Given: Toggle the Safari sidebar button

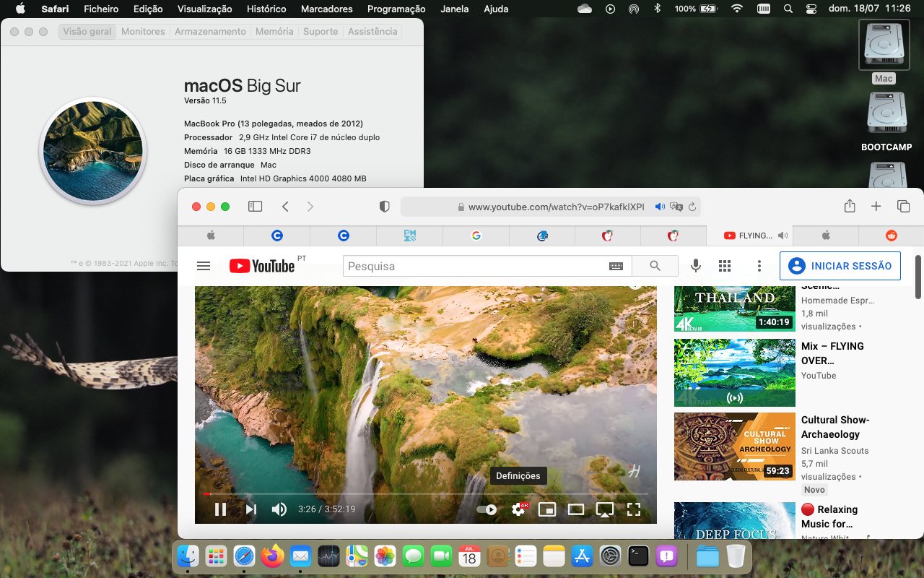Looking at the screenshot, I should 256,207.
